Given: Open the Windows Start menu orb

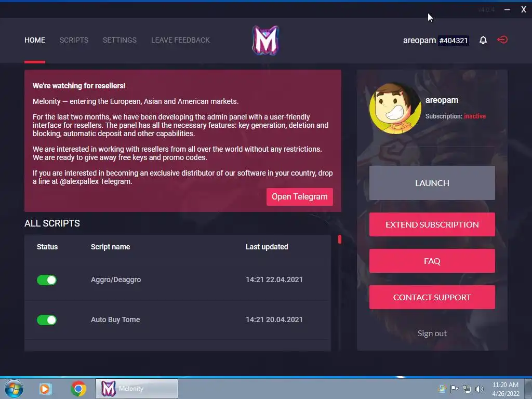Looking at the screenshot, I should (14, 389).
